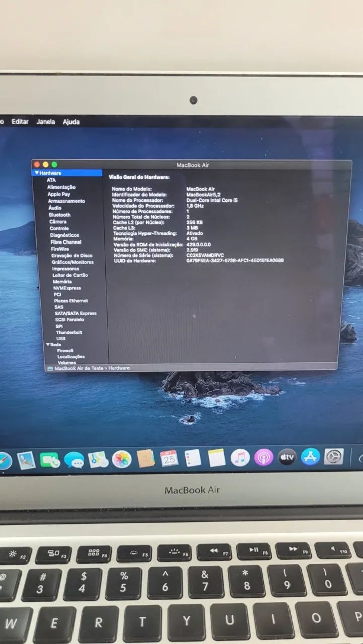
Task: Launch FaceTime from the Dock
Action: click(x=50, y=460)
